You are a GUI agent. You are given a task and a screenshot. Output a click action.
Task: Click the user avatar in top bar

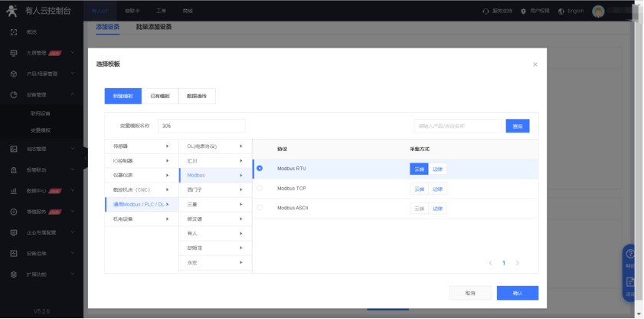(599, 11)
